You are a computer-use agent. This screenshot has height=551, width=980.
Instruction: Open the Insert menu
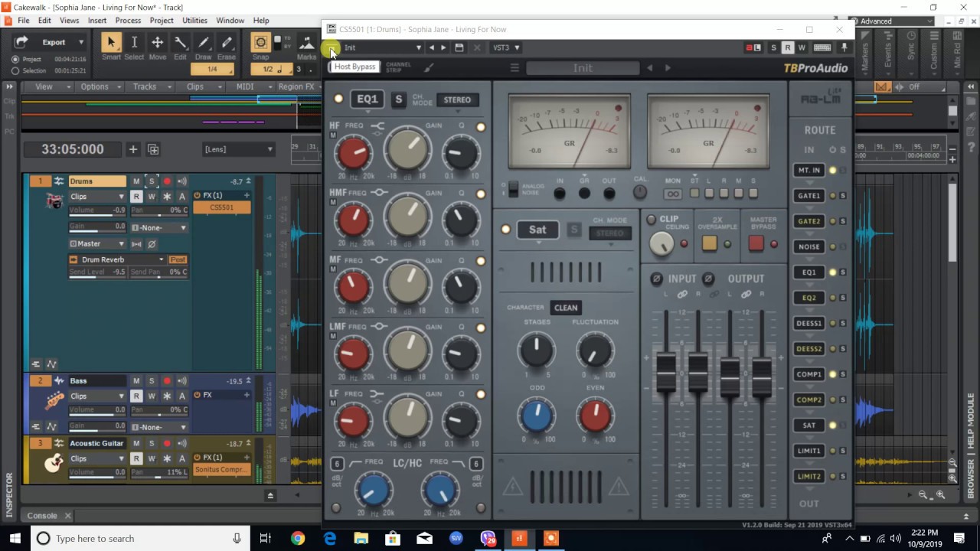click(x=97, y=21)
